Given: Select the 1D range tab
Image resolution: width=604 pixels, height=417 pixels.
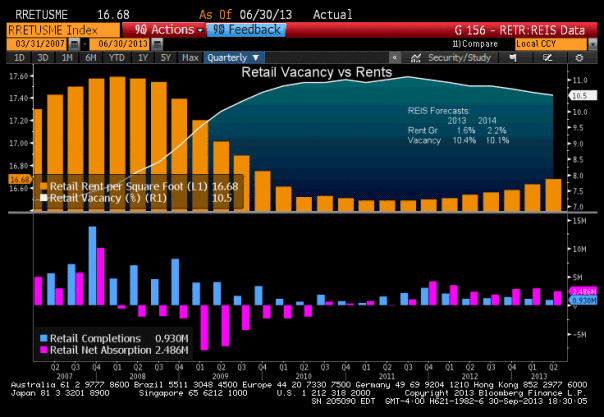Looking at the screenshot, I should (19, 58).
